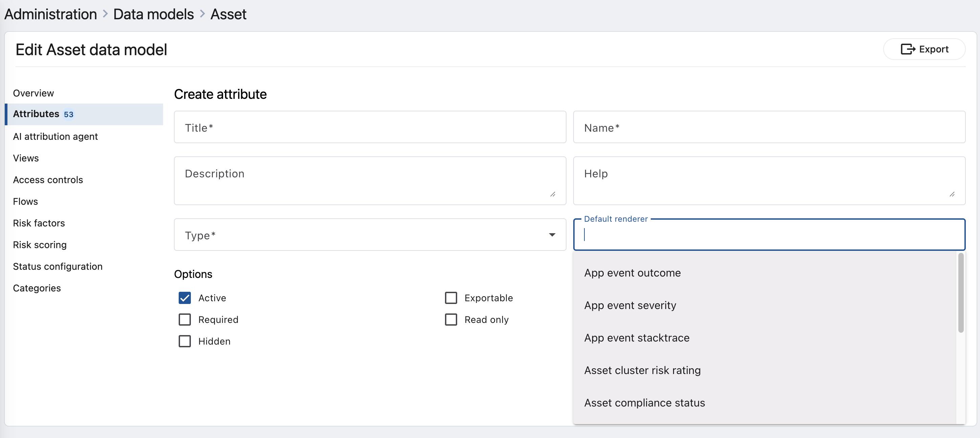Open Status configuration section
The height and width of the screenshot is (438, 980).
pos(58,266)
